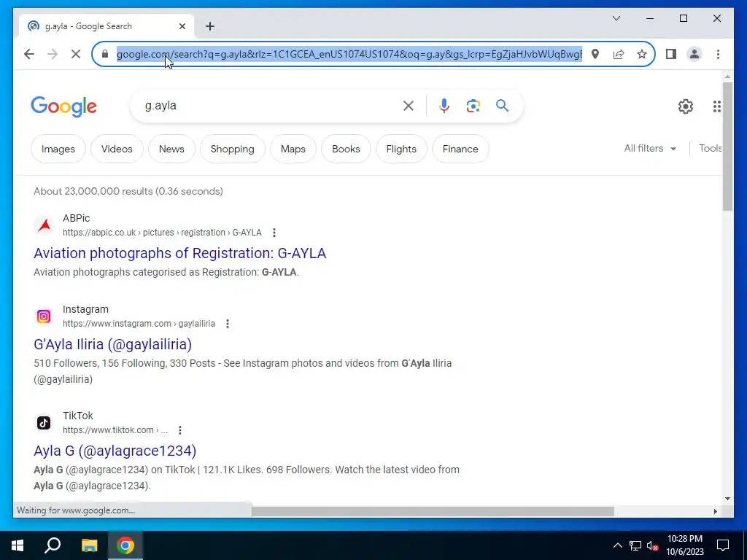Clear the search box with X

coord(409,106)
